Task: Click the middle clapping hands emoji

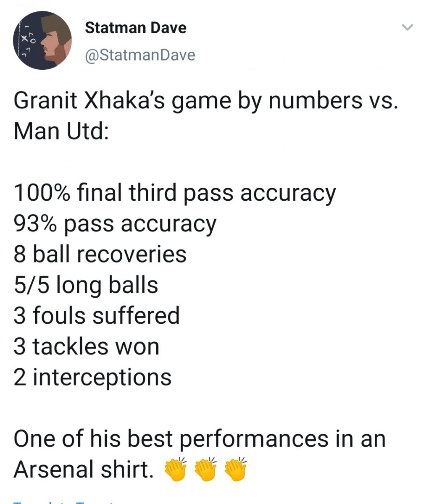Action: pyautogui.click(x=205, y=469)
